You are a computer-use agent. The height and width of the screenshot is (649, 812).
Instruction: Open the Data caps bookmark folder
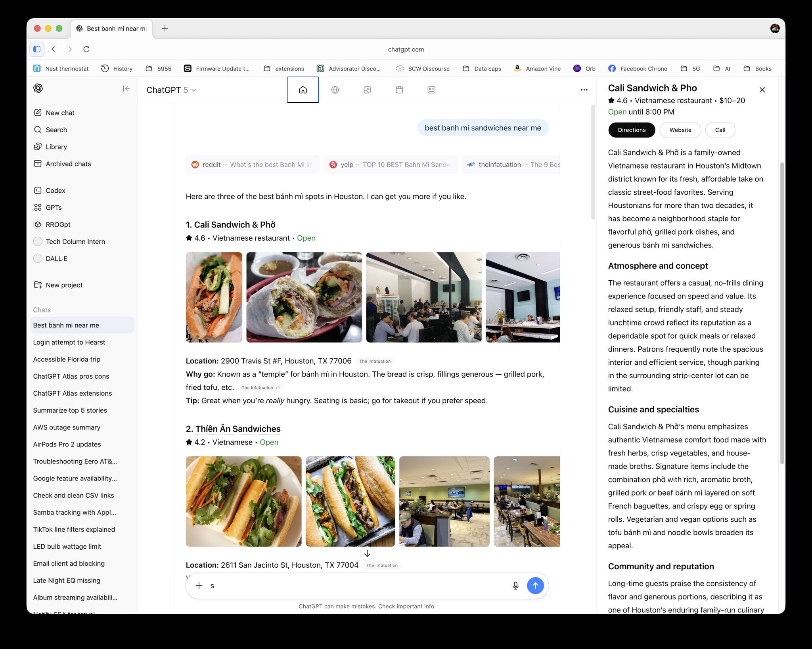(x=482, y=69)
